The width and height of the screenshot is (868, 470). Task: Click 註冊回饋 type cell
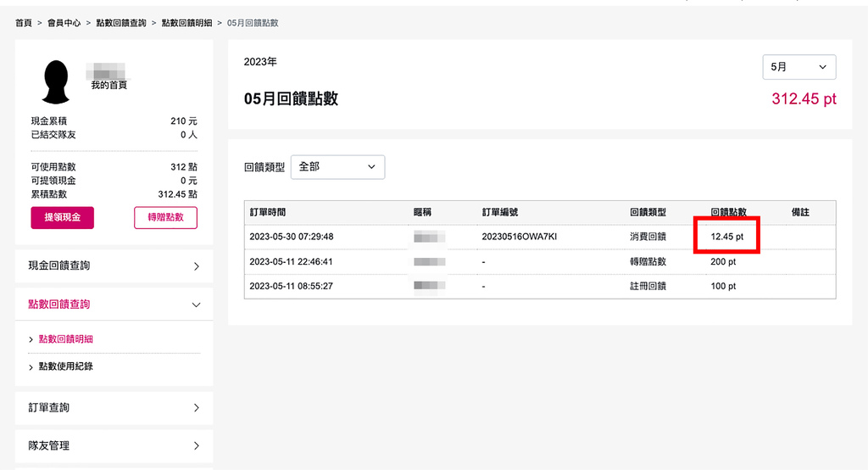click(x=648, y=286)
